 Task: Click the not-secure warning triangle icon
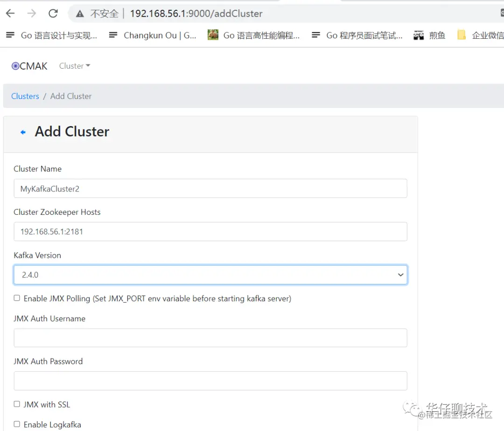[x=80, y=14]
